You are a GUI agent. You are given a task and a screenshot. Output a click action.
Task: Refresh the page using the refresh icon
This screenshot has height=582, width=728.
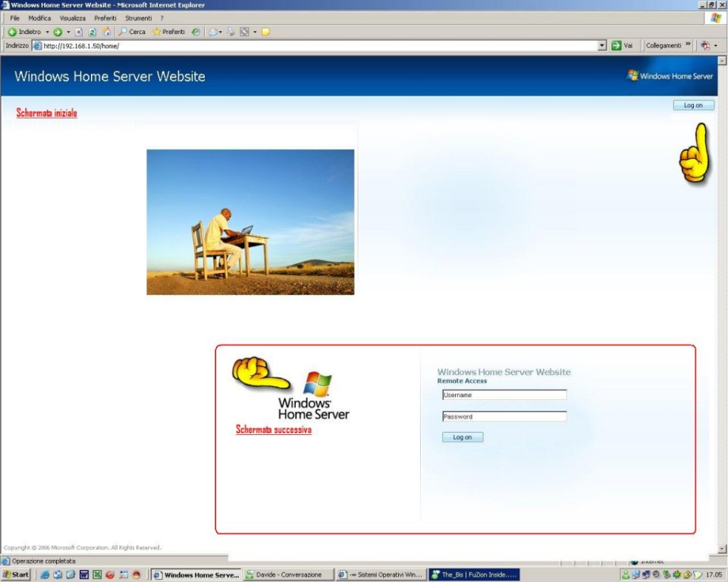93,32
